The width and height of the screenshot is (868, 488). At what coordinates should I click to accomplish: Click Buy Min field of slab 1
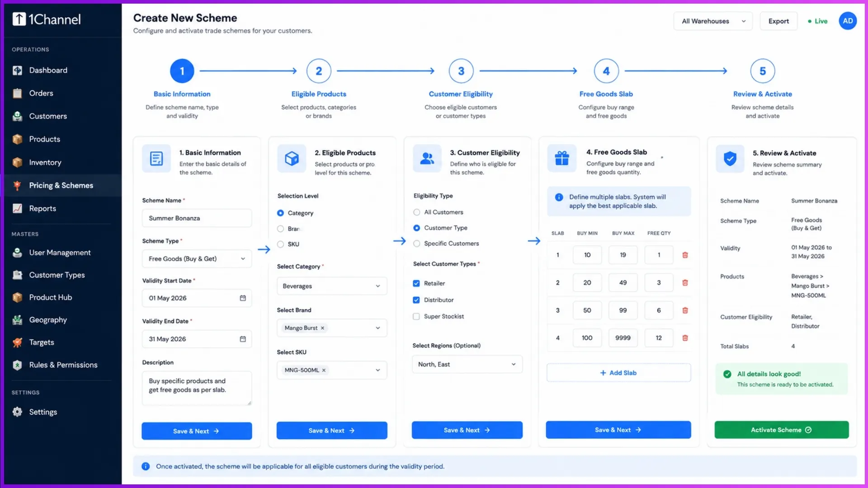click(x=587, y=255)
